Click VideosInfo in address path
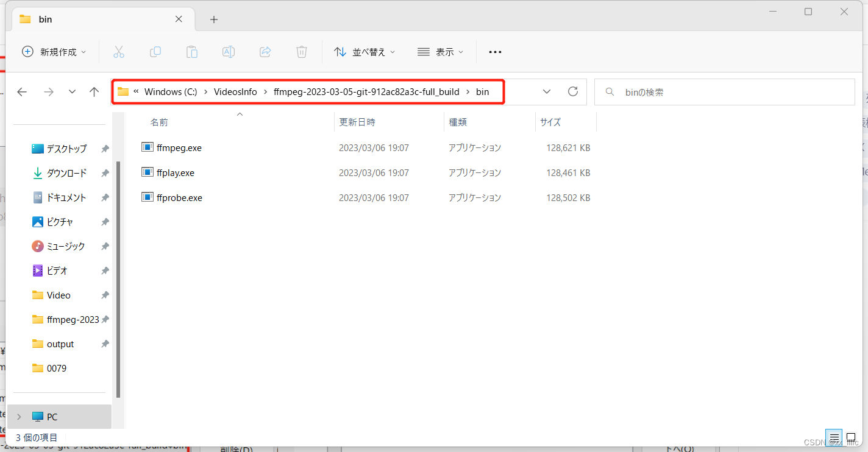Image resolution: width=868 pixels, height=452 pixels. pos(235,92)
